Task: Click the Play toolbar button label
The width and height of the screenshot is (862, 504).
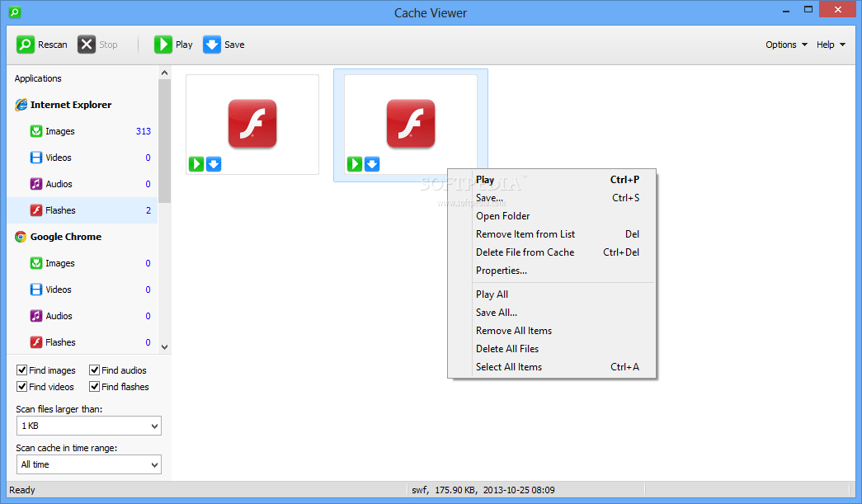Action: pyautogui.click(x=184, y=45)
